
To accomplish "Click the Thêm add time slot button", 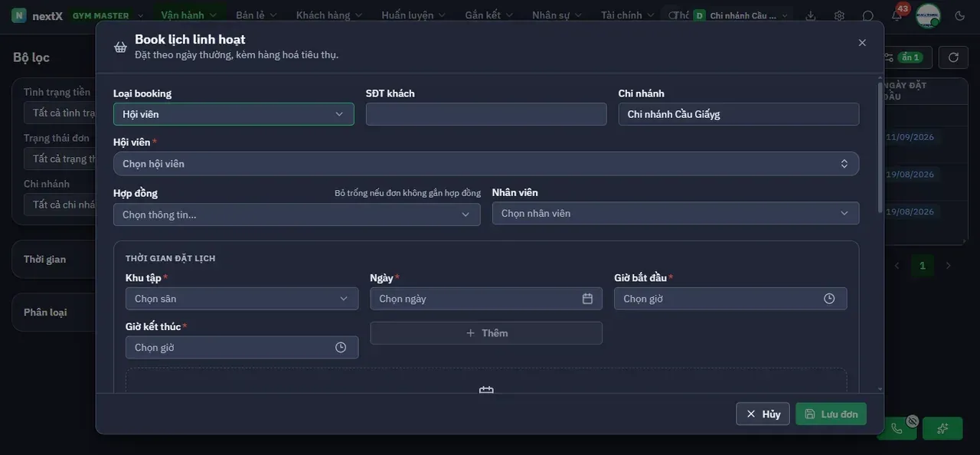I will tap(486, 333).
